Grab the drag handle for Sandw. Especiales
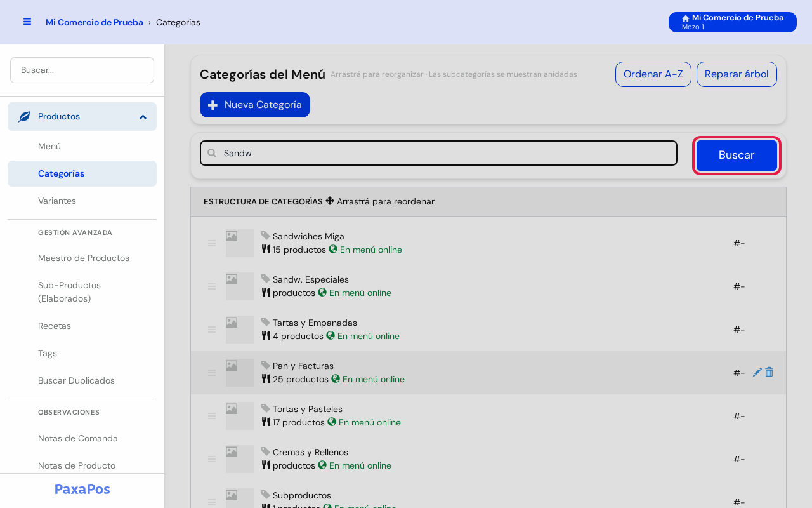The width and height of the screenshot is (812, 508). click(x=212, y=286)
